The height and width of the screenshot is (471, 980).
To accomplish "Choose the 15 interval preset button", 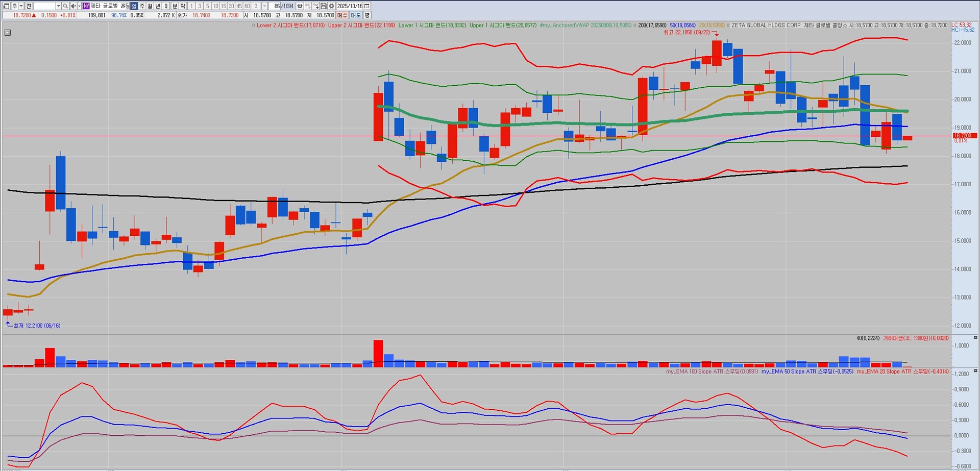I will click(224, 6).
